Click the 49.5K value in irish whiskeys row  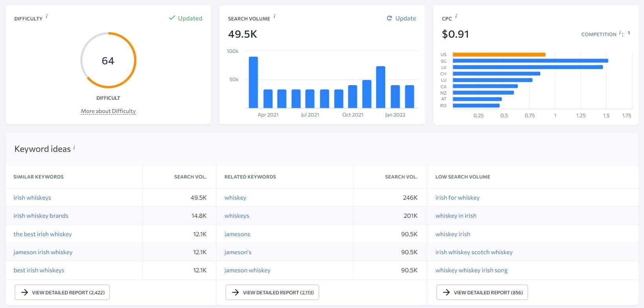(x=199, y=197)
